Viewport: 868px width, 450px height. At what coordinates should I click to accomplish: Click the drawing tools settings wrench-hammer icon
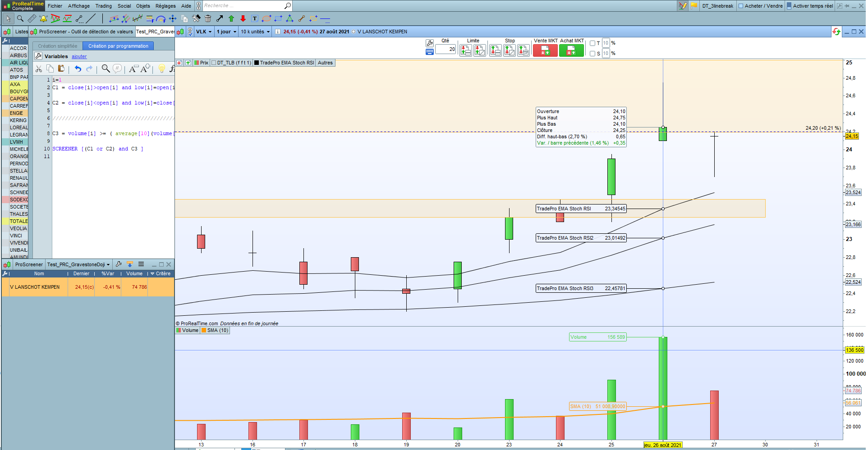[196, 18]
